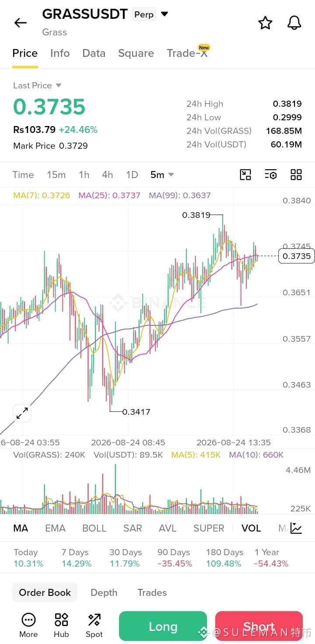Toggle the SAR indicator
The width and height of the screenshot is (315, 644).
tap(133, 528)
